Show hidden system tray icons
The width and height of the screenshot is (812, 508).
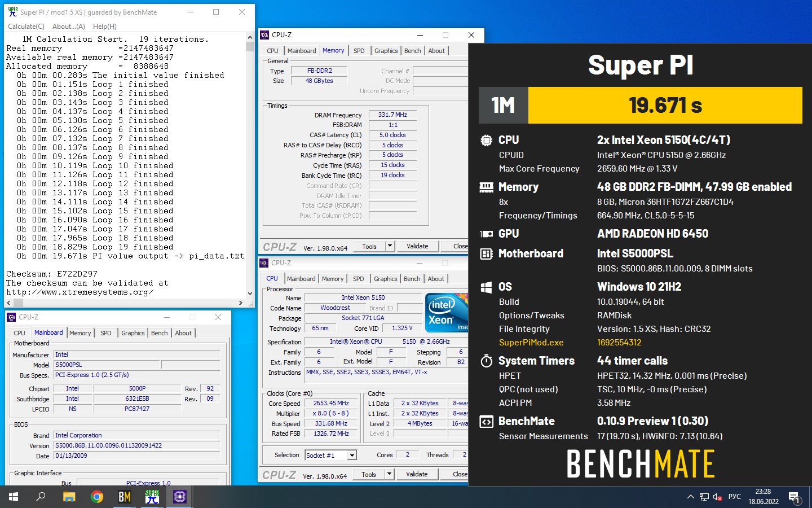(690, 497)
